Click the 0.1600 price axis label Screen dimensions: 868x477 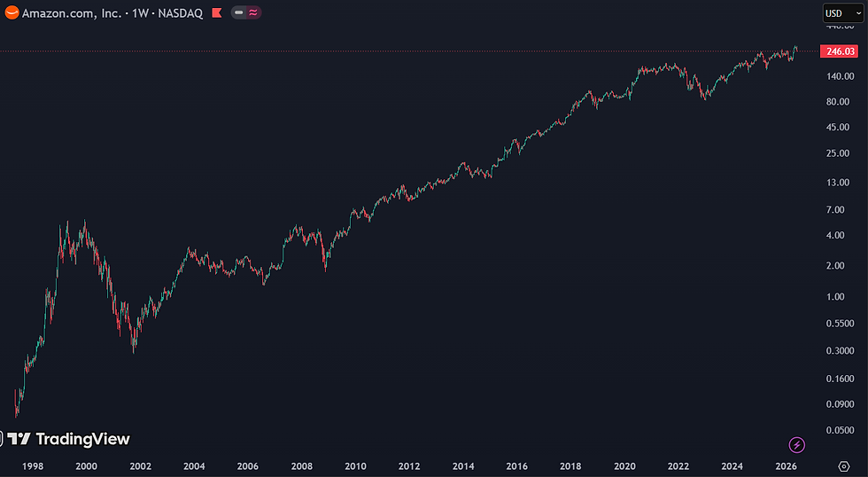click(841, 379)
